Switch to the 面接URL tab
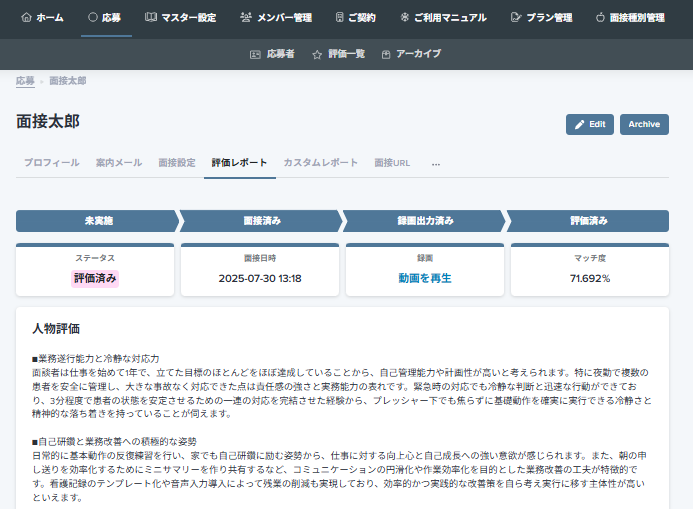 tap(392, 163)
